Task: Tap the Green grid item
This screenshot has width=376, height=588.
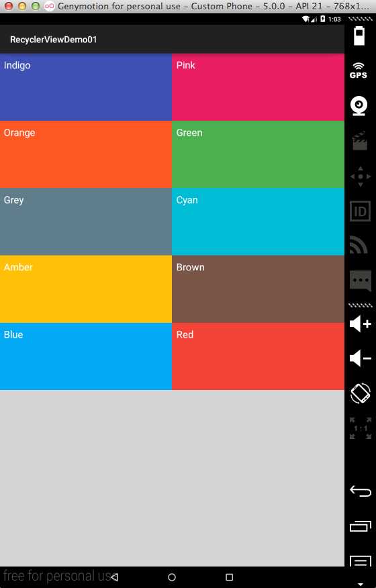Action: (x=258, y=154)
